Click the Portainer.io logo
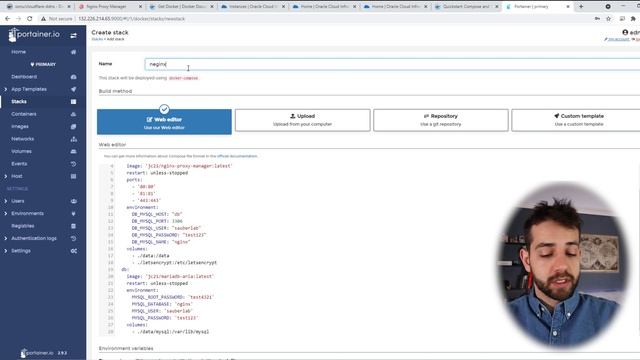Viewport: 640px width, 360px height. [34, 35]
